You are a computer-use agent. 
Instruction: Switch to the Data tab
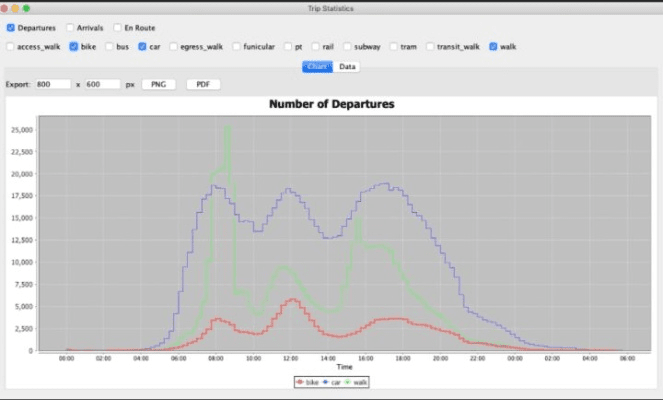(347, 67)
